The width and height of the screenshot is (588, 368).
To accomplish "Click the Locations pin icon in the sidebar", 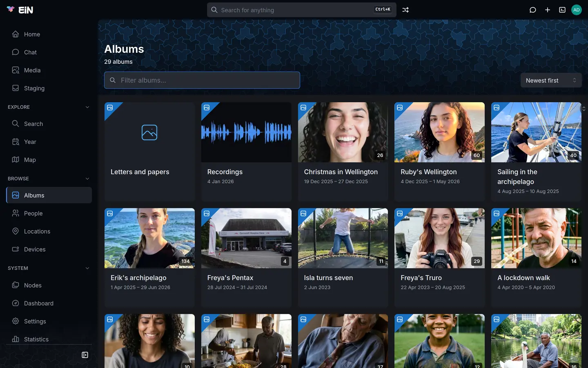I will pyautogui.click(x=16, y=231).
